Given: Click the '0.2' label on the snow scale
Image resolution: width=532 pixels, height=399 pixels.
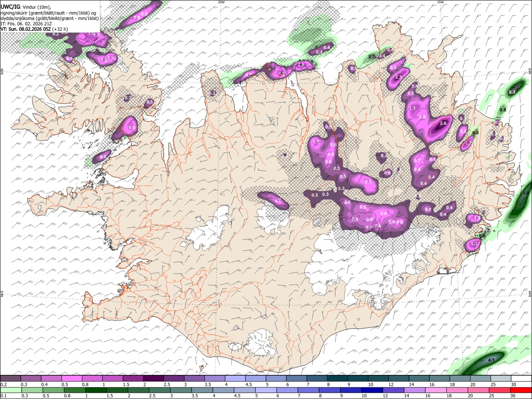Looking at the screenshot, I should click(3, 384).
